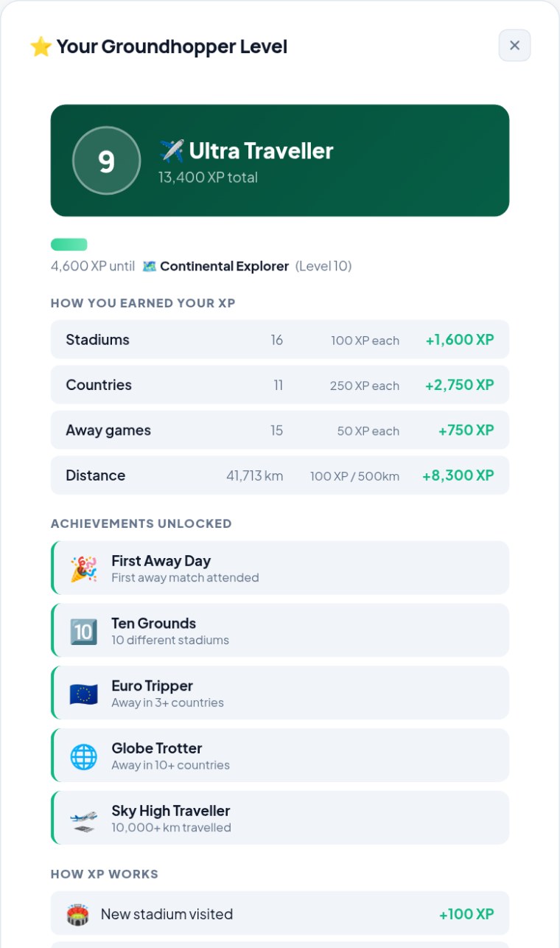Click the countries count 11

279,385
